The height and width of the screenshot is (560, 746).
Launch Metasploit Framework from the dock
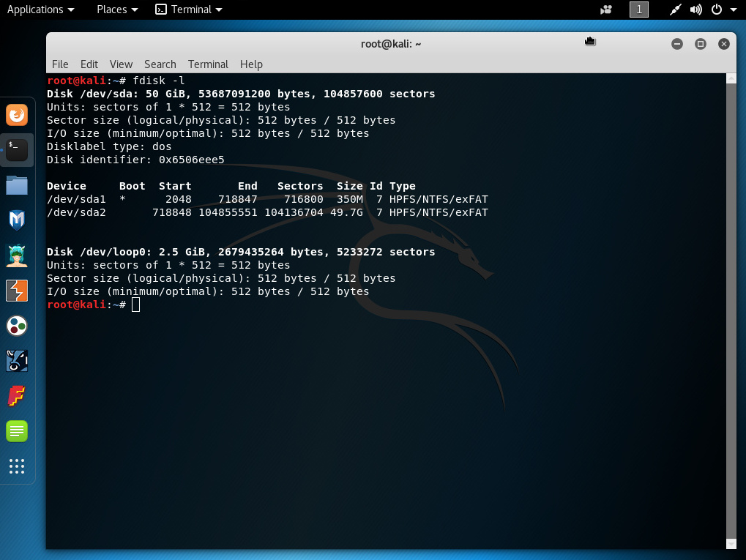[17, 220]
